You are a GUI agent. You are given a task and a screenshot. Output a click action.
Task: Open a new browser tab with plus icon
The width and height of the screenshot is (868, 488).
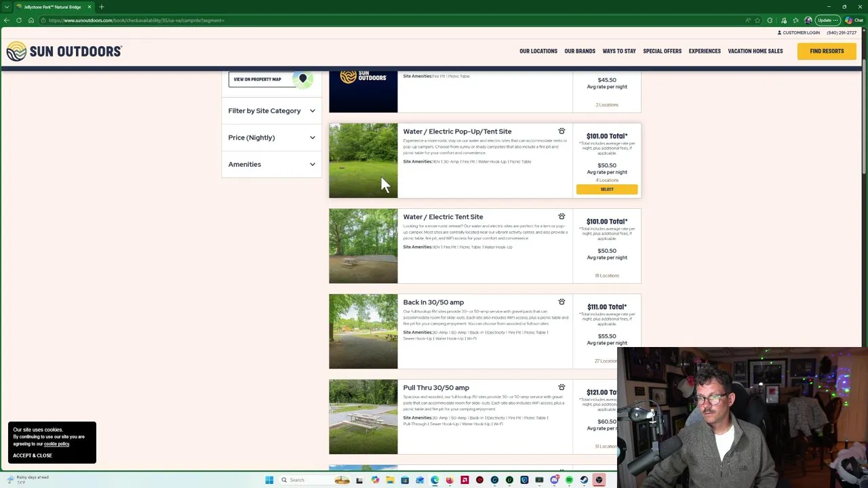coord(102,7)
